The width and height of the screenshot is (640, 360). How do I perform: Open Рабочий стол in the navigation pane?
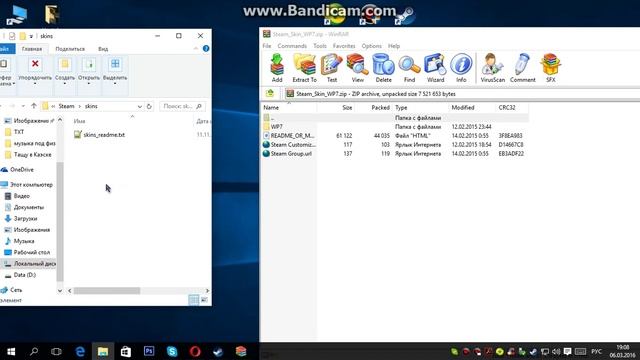[27, 252]
